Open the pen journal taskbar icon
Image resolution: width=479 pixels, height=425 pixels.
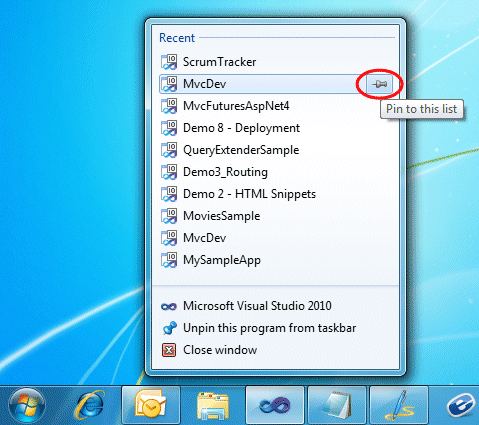tap(399, 405)
